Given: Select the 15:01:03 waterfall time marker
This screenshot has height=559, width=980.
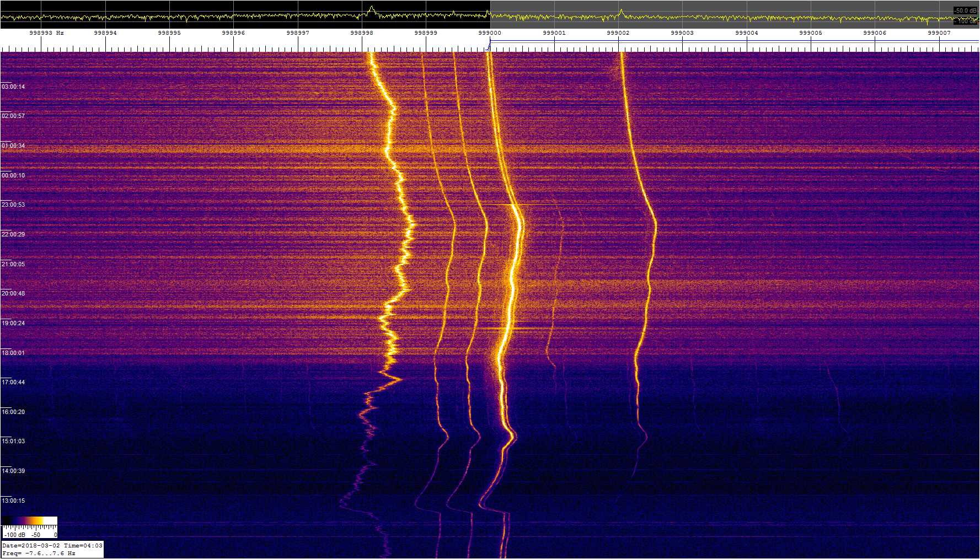Looking at the screenshot, I should tap(13, 442).
